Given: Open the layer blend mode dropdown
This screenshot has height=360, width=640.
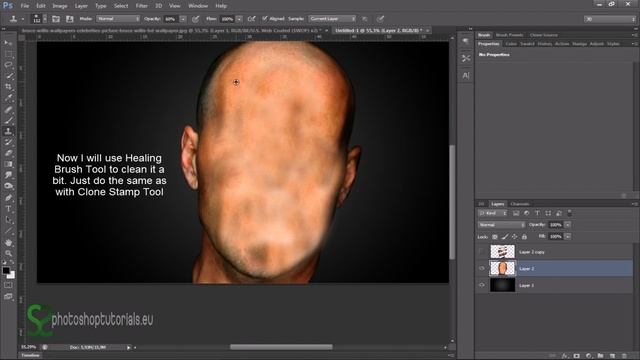Looking at the screenshot, I should click(502, 225).
